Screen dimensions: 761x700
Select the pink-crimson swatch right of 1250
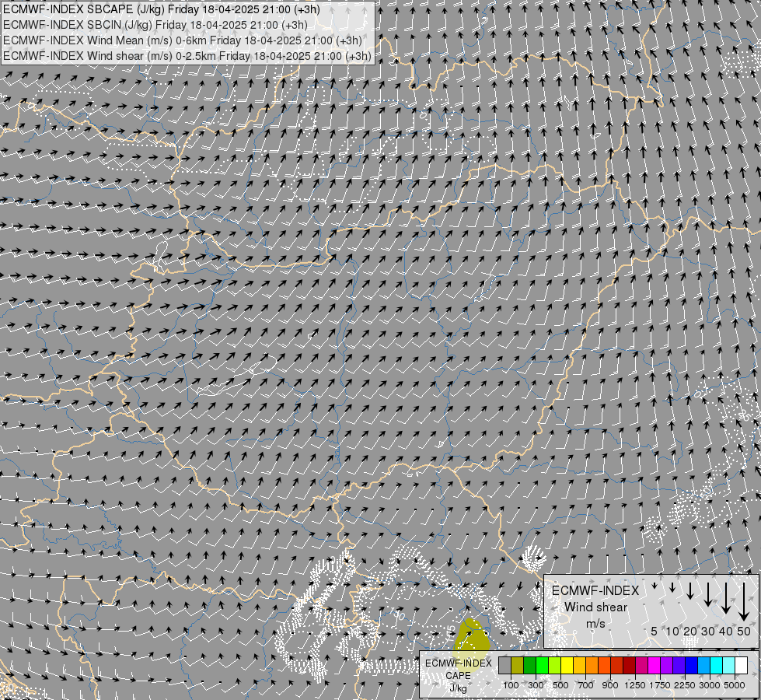click(x=642, y=666)
